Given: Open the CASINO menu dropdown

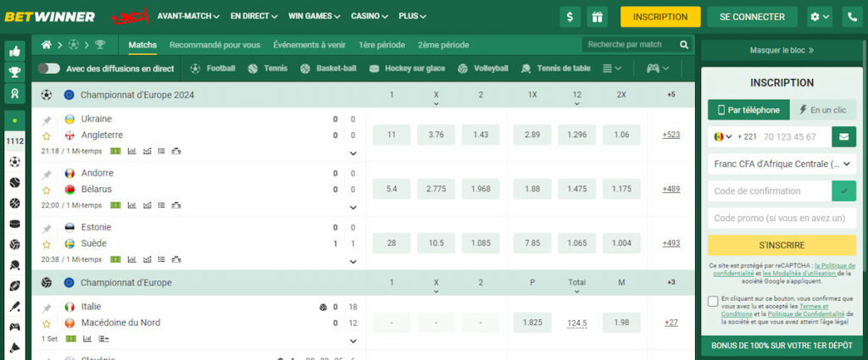Looking at the screenshot, I should coord(370,16).
